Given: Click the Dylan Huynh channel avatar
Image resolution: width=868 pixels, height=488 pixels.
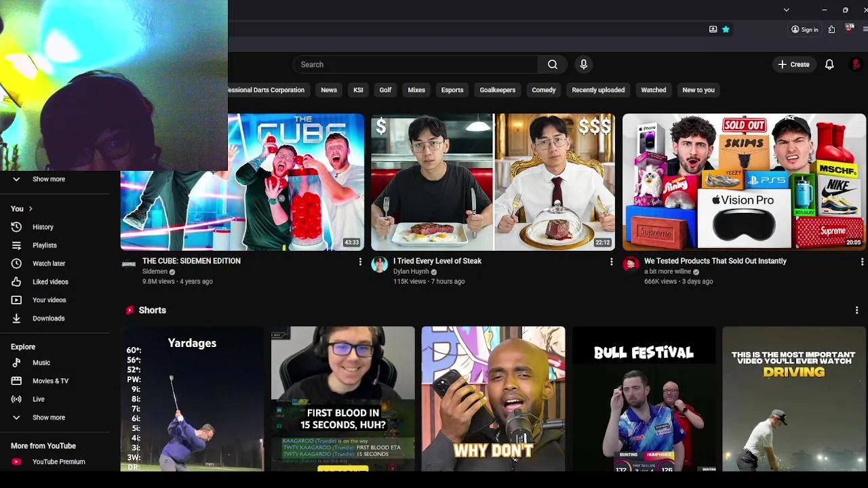Looking at the screenshot, I should [x=380, y=264].
